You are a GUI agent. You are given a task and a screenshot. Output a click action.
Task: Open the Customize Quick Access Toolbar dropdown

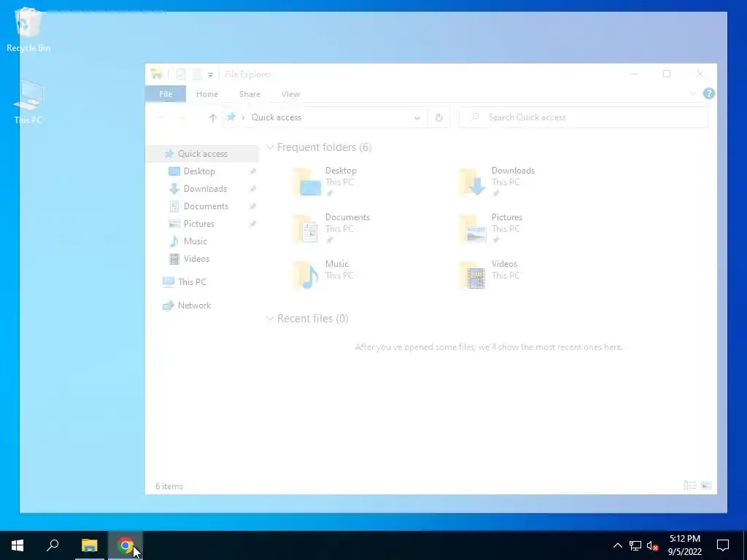click(x=210, y=75)
